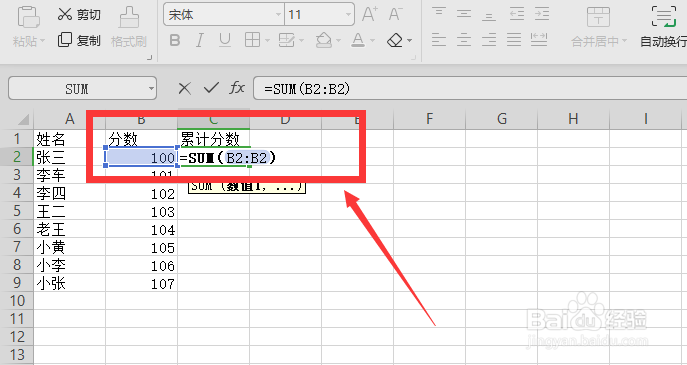
Task: Select column F header
Action: [x=429, y=119]
